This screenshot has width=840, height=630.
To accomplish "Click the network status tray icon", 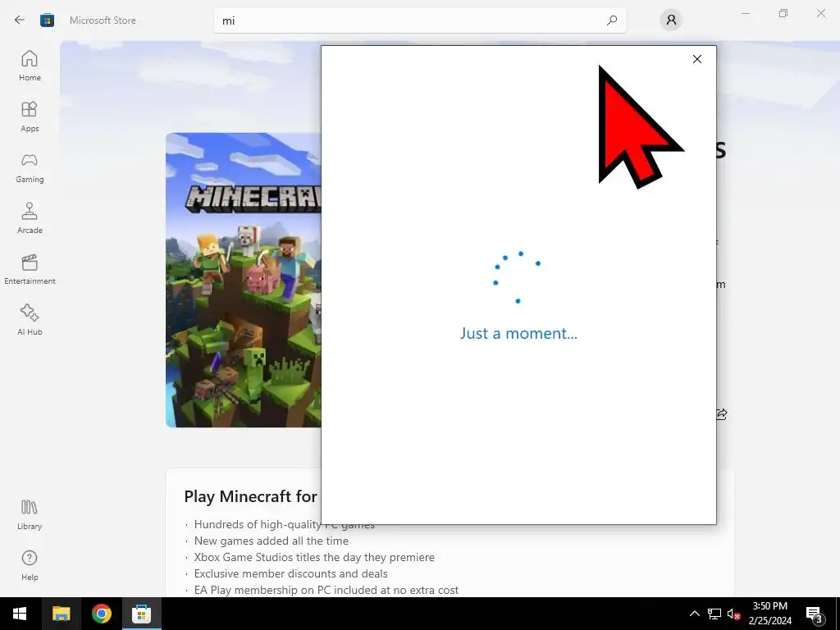I will click(x=714, y=614).
